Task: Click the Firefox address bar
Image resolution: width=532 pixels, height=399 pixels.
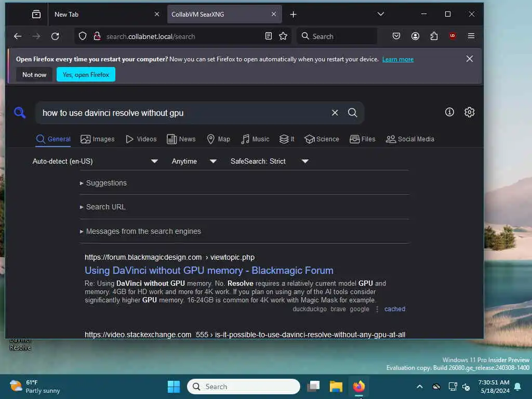Action: tap(183, 36)
